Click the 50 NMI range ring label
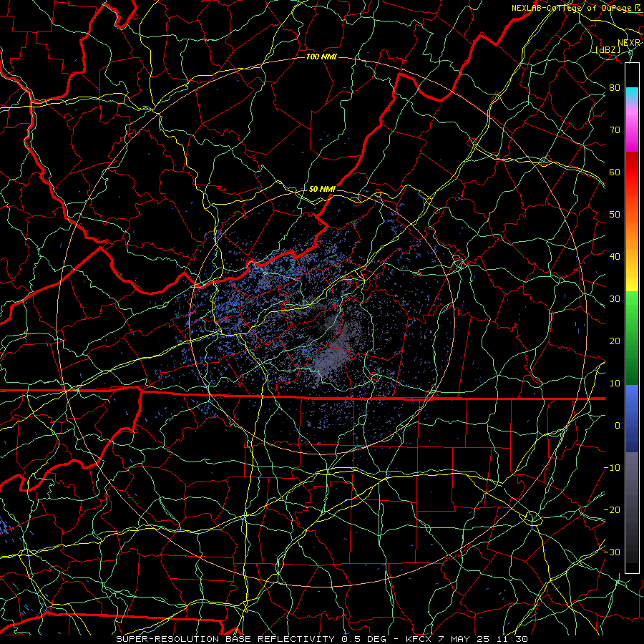Image resolution: width=644 pixels, height=644 pixels. (x=322, y=189)
